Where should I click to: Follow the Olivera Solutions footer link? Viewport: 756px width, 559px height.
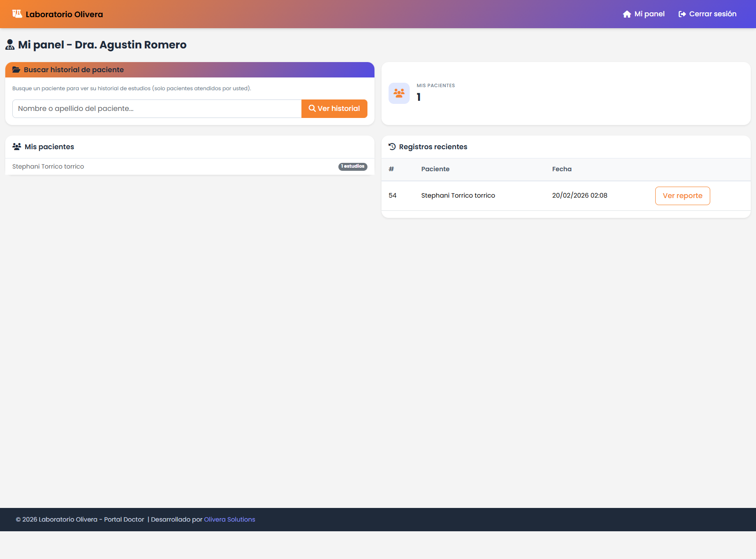coord(229,520)
